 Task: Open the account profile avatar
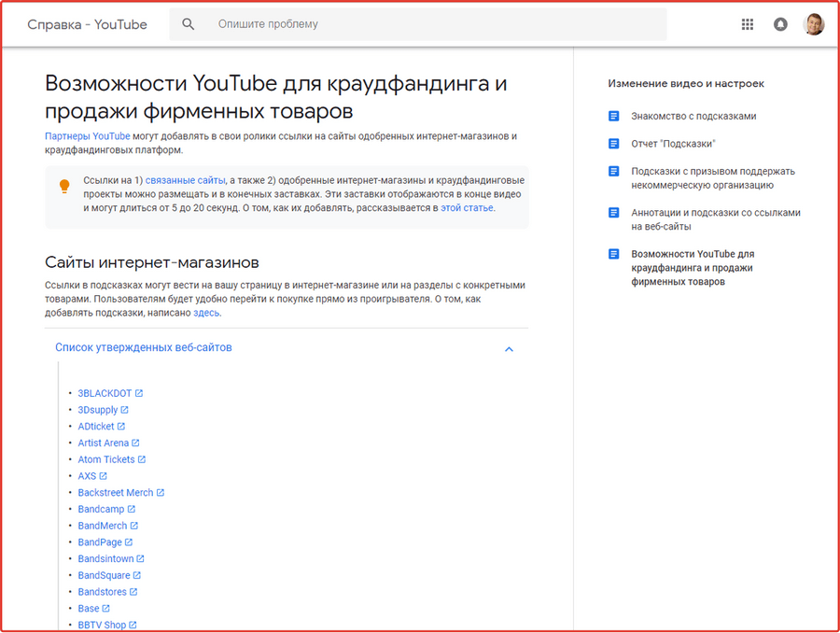(x=813, y=24)
